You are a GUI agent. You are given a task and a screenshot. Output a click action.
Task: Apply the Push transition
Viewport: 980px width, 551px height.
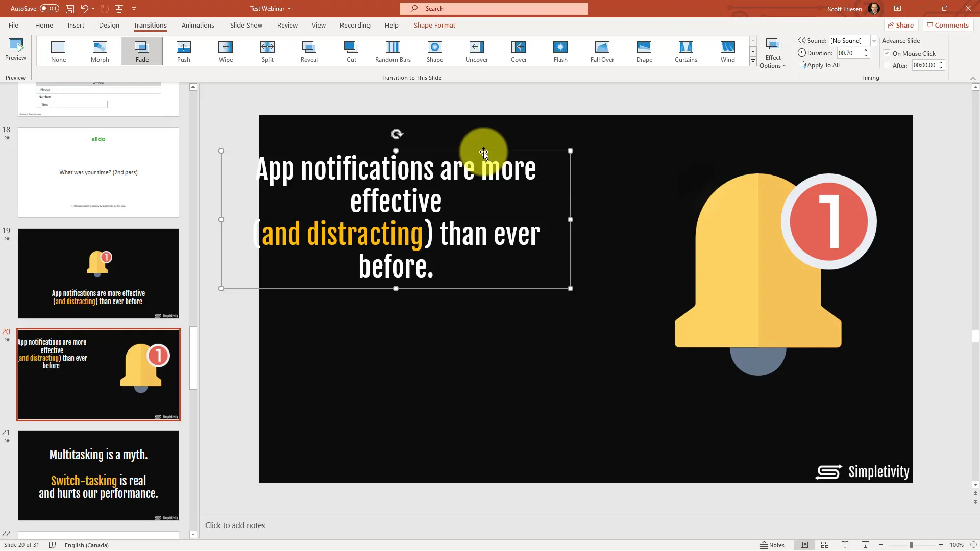[x=184, y=51]
